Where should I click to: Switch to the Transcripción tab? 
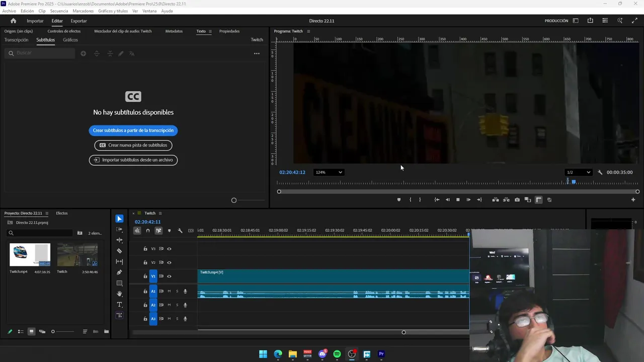16,40
